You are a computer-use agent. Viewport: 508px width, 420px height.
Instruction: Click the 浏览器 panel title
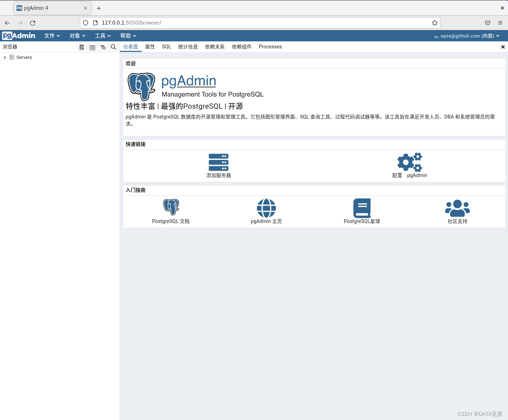[x=10, y=47]
